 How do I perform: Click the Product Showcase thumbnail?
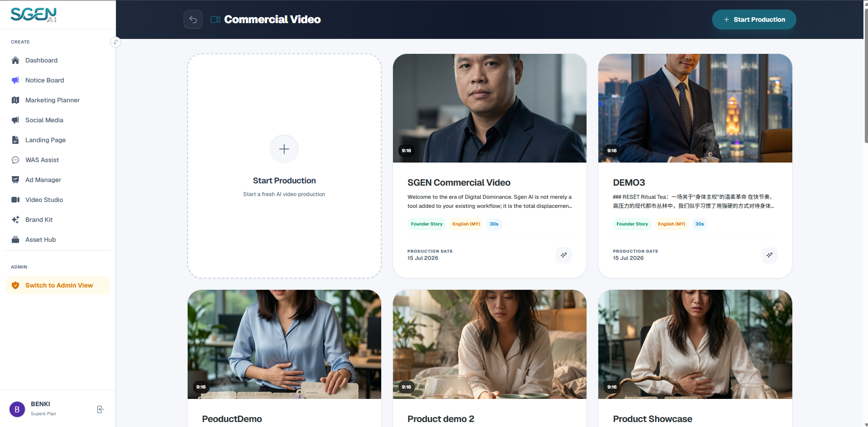point(695,345)
